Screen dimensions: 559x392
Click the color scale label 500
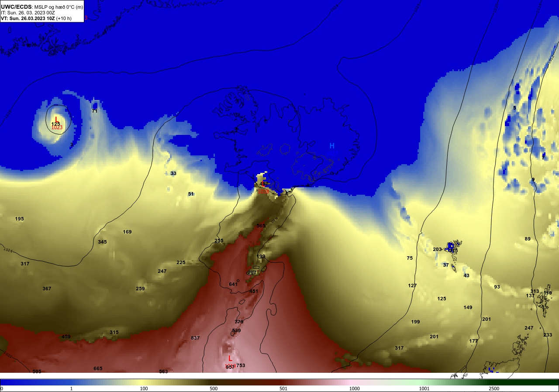214,389
